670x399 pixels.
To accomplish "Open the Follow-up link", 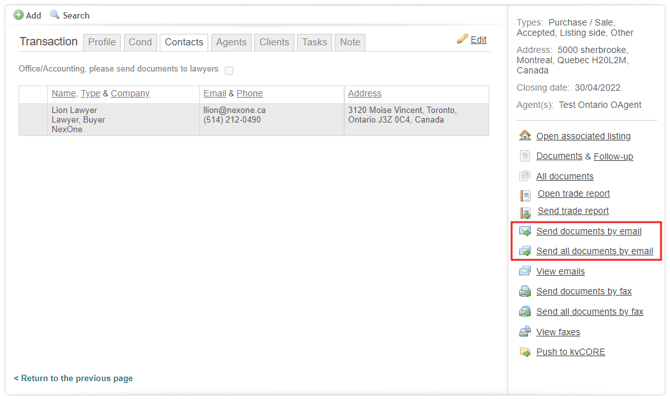I will click(x=613, y=156).
